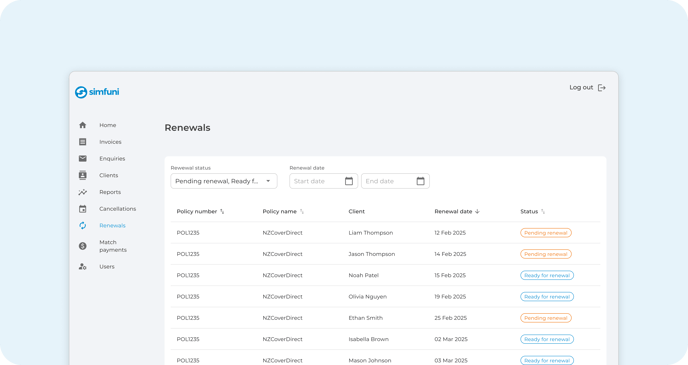Select client name Olivia Nguyen

click(x=368, y=297)
